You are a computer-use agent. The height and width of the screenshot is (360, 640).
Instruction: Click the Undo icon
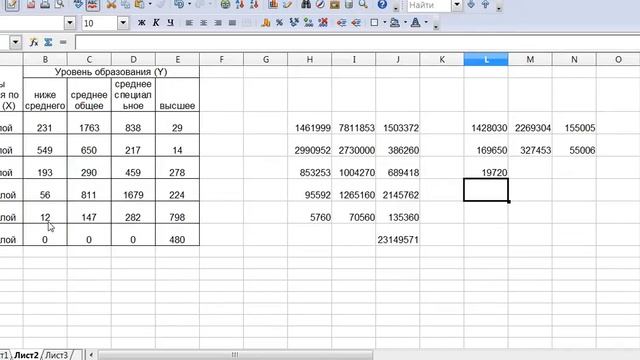tap(179, 4)
